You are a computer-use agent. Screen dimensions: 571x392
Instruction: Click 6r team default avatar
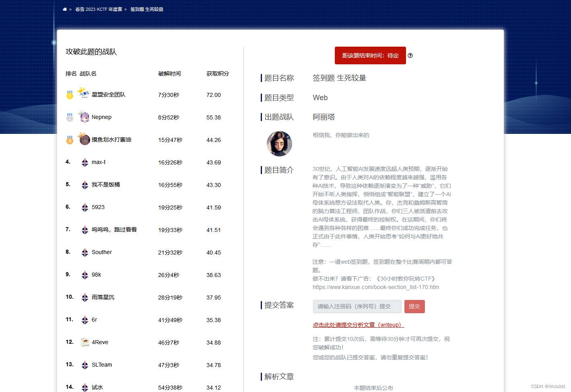coord(85,320)
